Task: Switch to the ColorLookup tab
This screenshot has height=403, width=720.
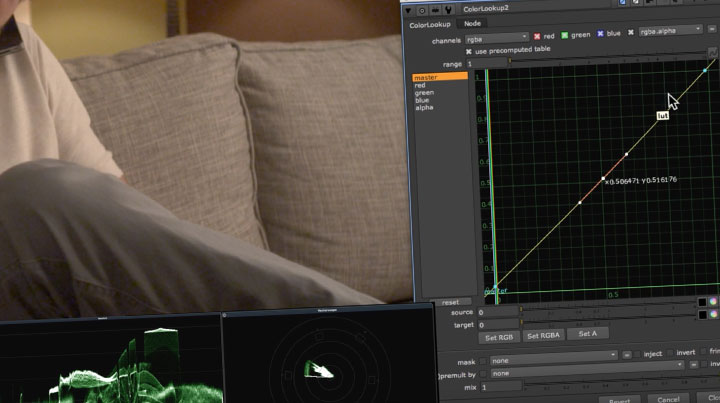Action: [x=430, y=25]
